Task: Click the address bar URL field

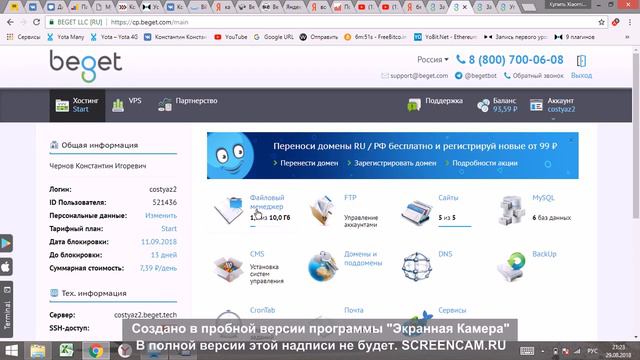Action: [327, 22]
